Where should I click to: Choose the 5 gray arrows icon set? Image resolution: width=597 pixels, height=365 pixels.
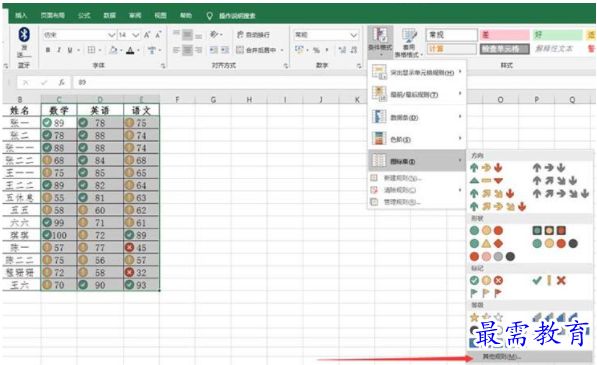click(561, 193)
